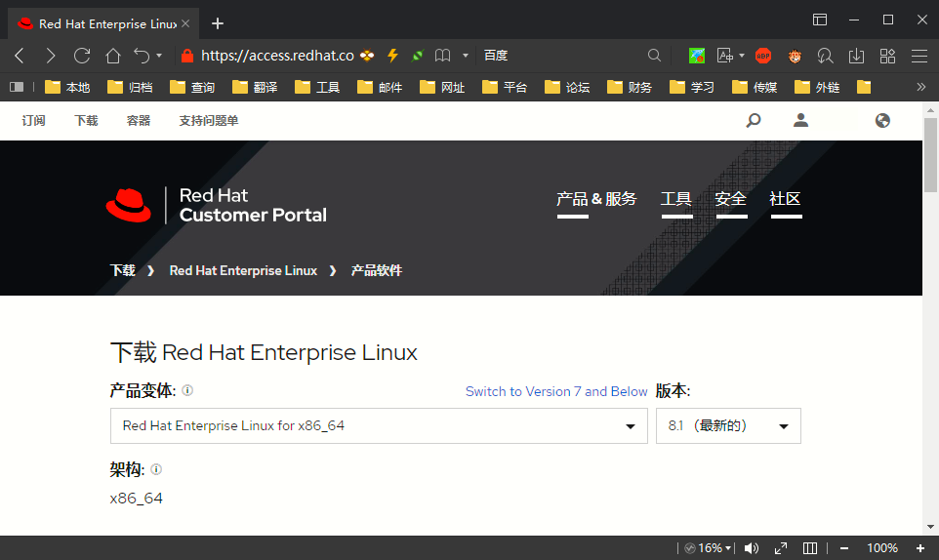The image size is (939, 560).
Task: Click the lightning speed mode icon
Action: [x=392, y=56]
